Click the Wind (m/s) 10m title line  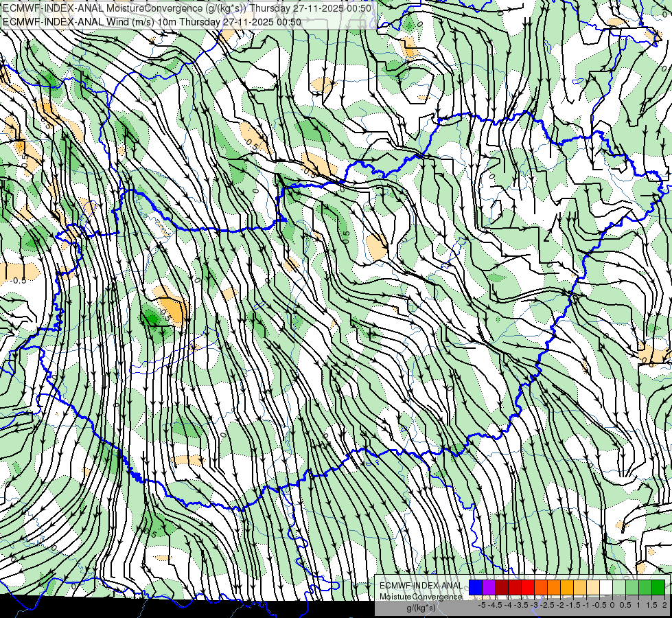[x=152, y=22]
